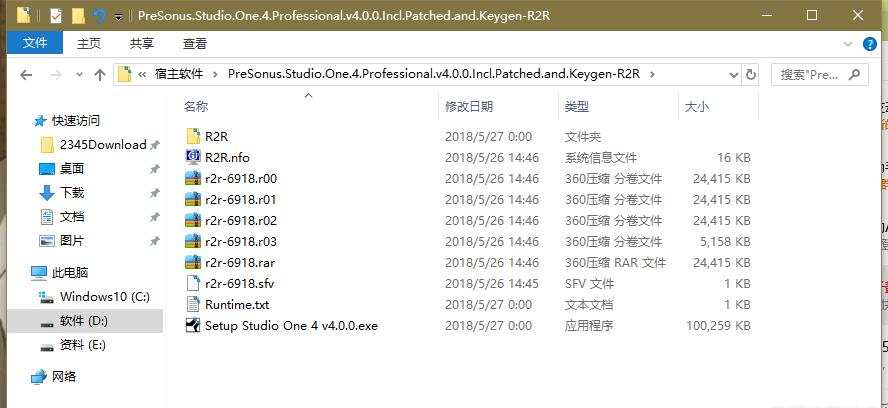
Task: Click the 2018/5/26 14:45 date value
Action: point(492,283)
